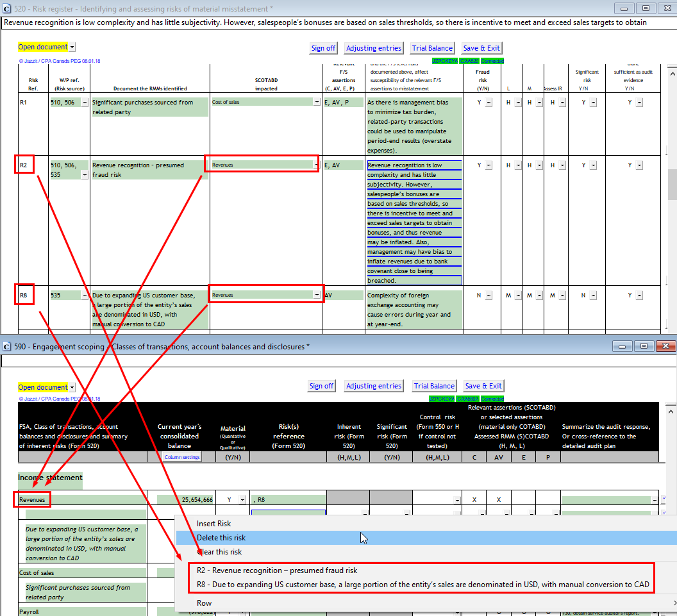Screen dimensions: 677x616
Task: Click Adjusting entries in Risk register window
Action: click(x=374, y=48)
